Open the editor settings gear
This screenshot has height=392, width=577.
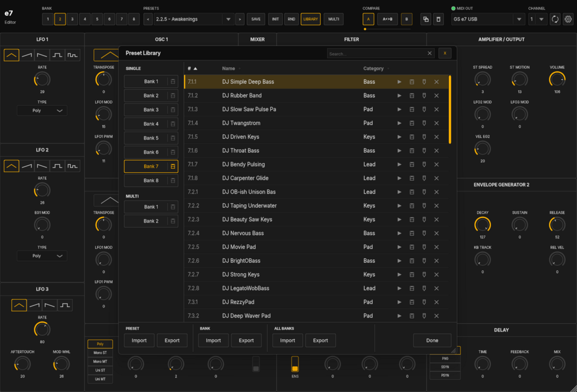[568, 19]
